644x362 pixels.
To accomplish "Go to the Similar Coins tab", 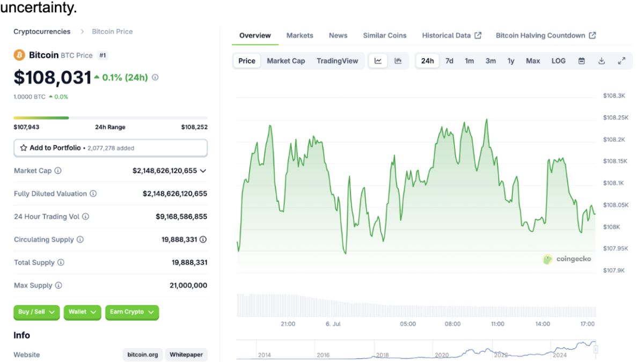I will [384, 35].
